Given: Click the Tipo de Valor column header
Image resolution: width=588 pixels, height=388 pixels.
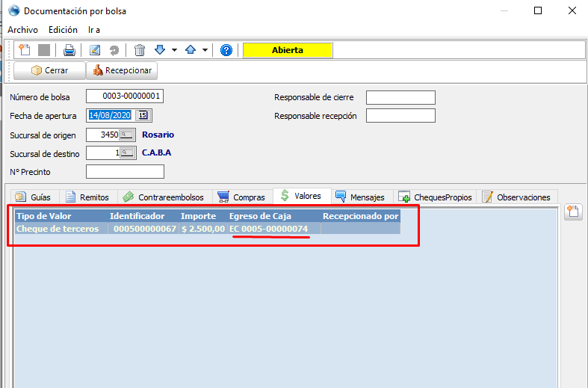Looking at the screenshot, I should (x=61, y=216).
